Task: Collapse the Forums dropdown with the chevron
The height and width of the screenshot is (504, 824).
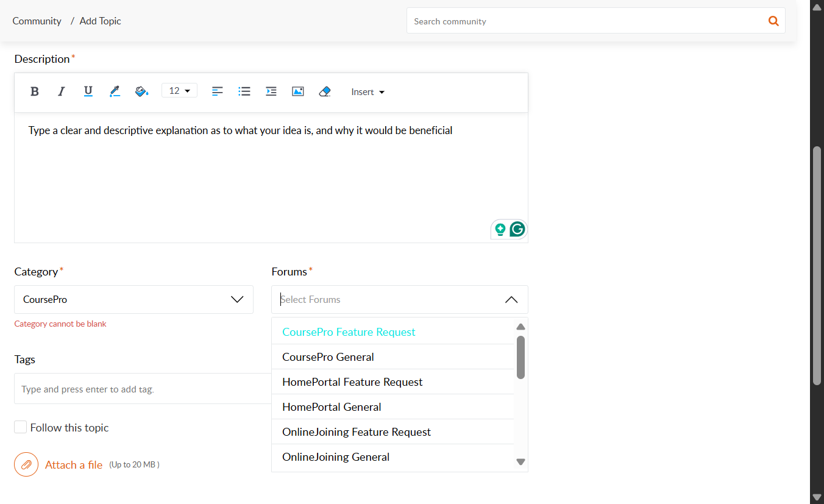Action: (511, 299)
